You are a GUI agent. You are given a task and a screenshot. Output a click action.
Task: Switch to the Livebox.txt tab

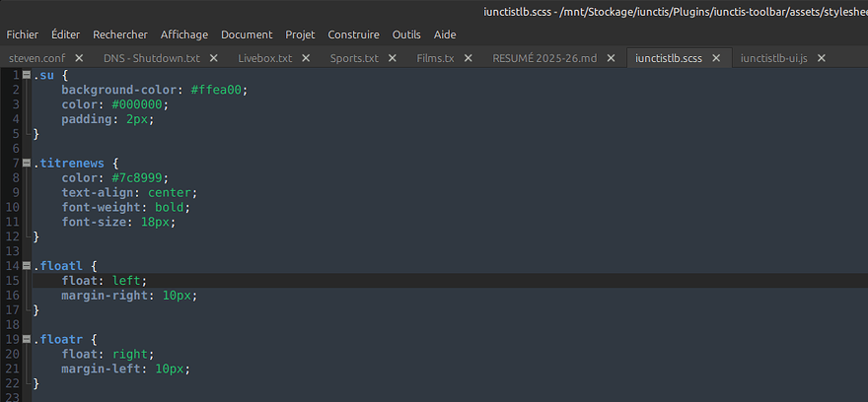[x=264, y=58]
